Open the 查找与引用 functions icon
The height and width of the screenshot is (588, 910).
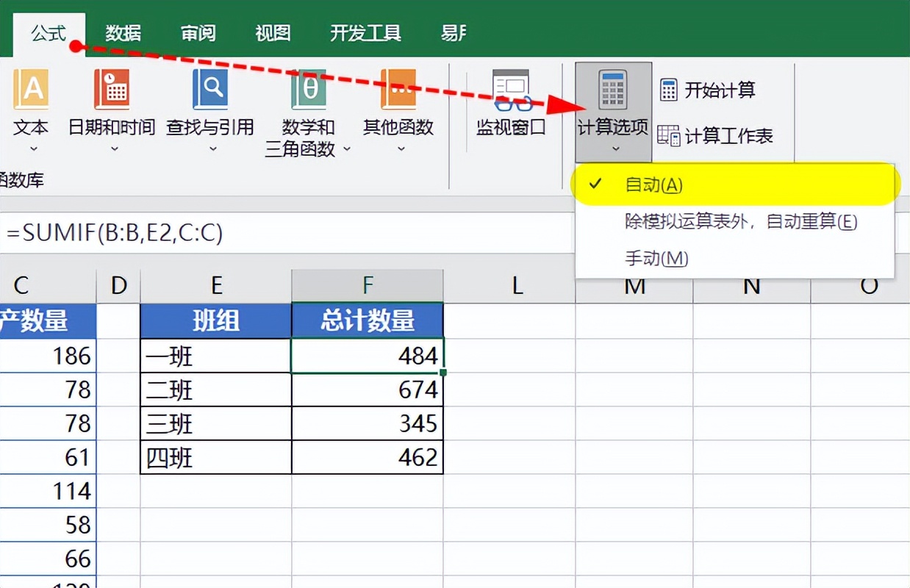(x=210, y=90)
